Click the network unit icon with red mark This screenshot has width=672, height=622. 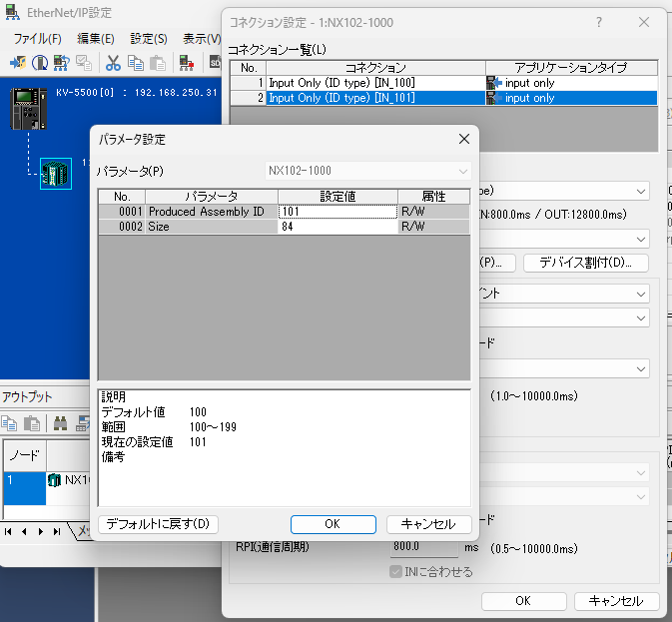(x=186, y=62)
